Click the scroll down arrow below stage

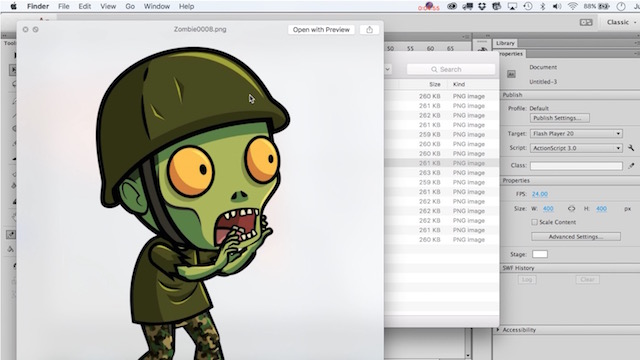pos(468,356)
